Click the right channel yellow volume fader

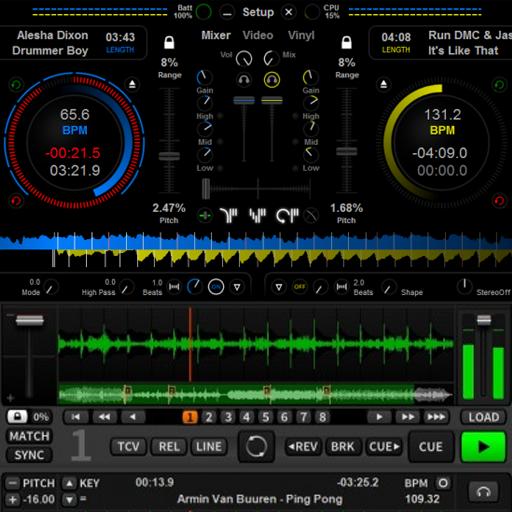pyautogui.click(x=272, y=100)
